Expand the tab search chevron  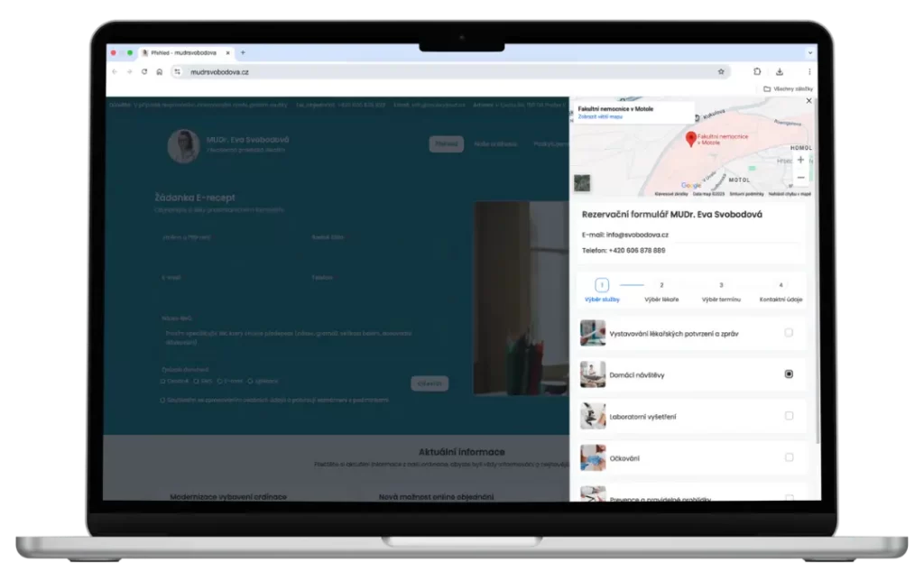[810, 52]
